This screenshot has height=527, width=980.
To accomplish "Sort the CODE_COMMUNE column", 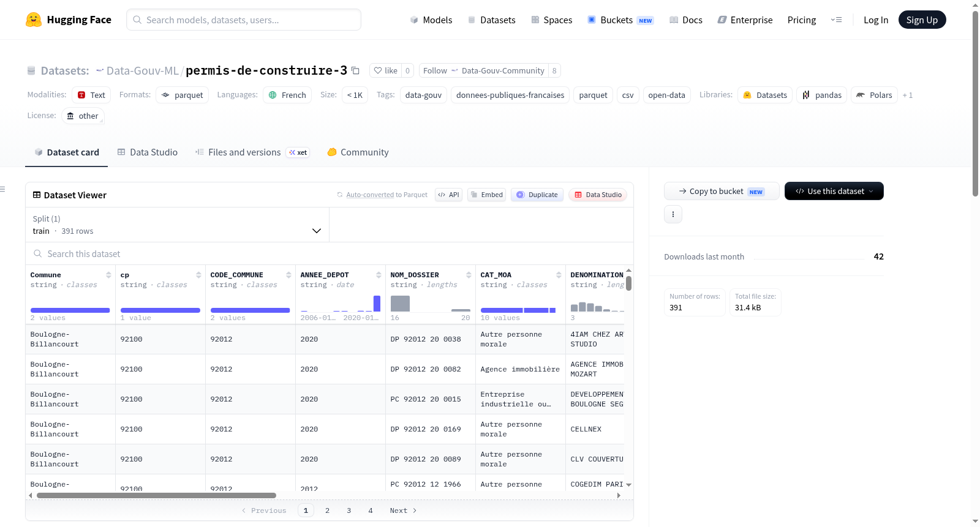I will 288,275.
